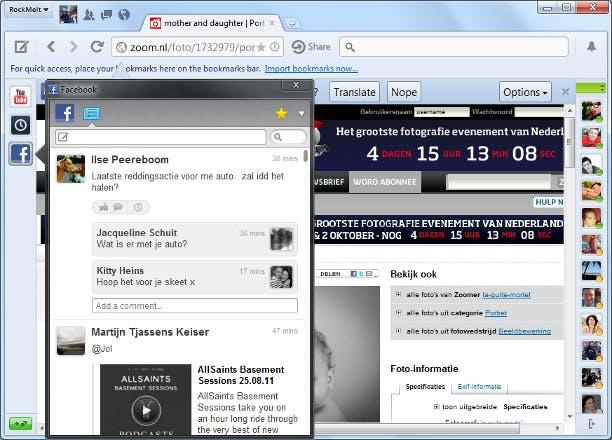Viewport: 612px width, 440px height.
Task: Open the dropdown arrow next to the star
Action: [301, 114]
